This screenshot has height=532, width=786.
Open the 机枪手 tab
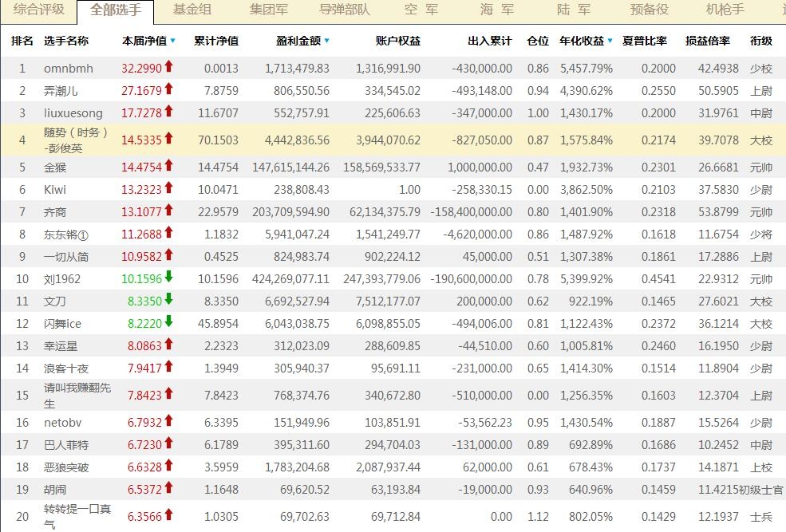725,10
